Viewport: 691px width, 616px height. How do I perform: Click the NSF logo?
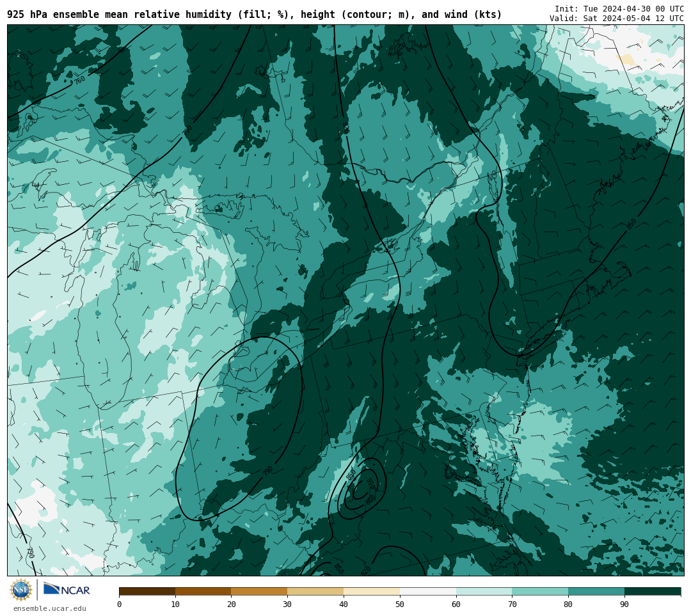(x=21, y=590)
